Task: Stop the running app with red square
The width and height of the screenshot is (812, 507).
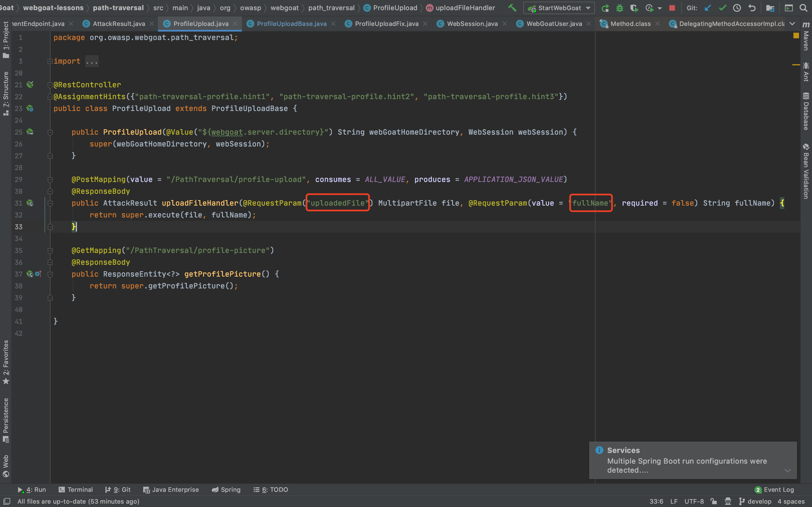Action: (x=672, y=8)
